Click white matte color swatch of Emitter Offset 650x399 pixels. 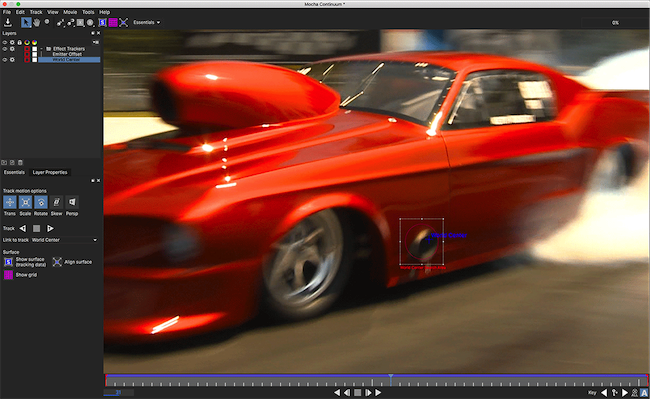click(34, 54)
